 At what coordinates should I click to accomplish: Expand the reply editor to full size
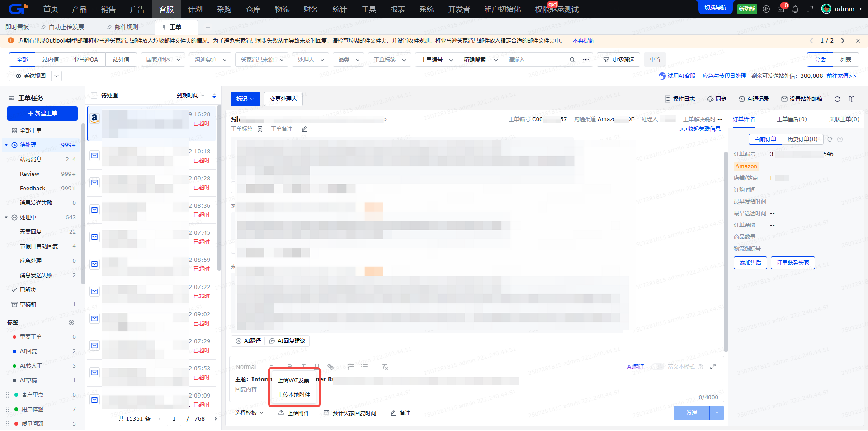(x=713, y=367)
